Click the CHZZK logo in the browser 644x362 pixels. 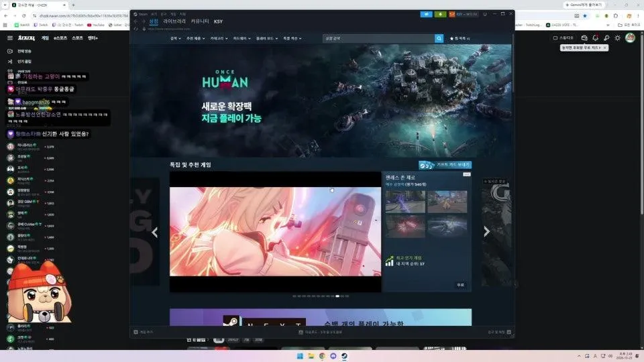[26, 38]
